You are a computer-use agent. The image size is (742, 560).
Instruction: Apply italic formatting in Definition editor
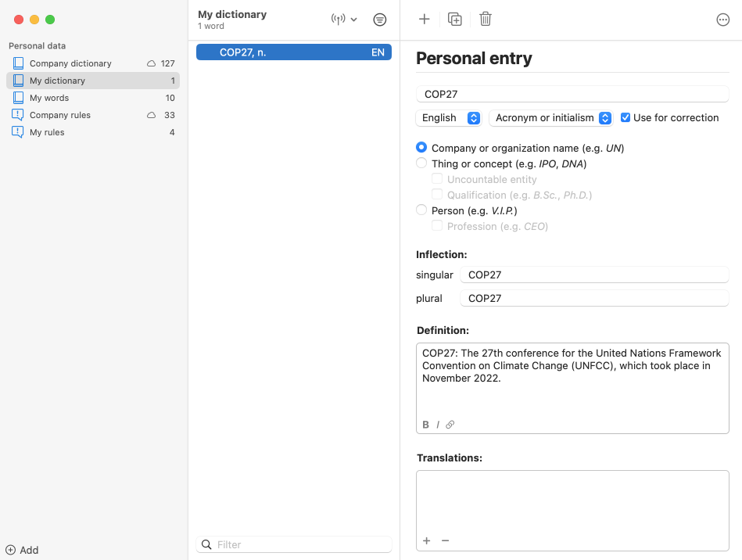[x=438, y=425]
